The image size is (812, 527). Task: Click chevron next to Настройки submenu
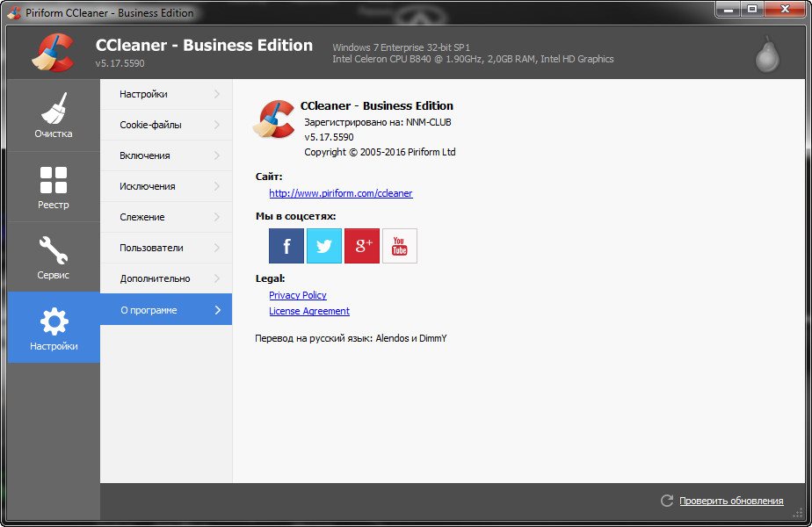pos(217,94)
